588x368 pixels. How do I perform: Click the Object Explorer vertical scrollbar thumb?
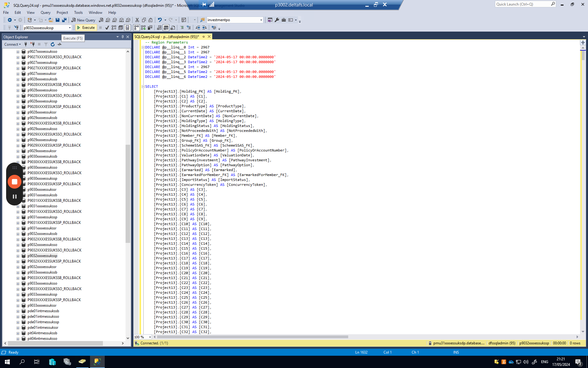128,194
